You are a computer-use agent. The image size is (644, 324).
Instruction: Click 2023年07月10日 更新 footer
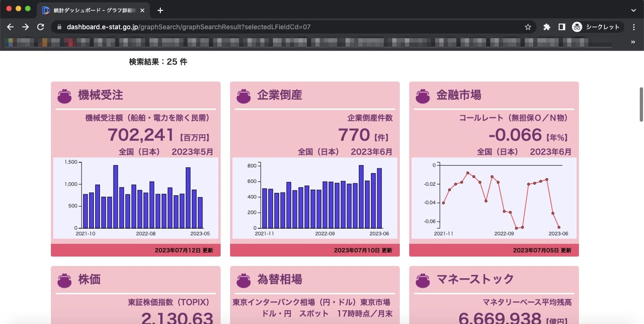(363, 250)
